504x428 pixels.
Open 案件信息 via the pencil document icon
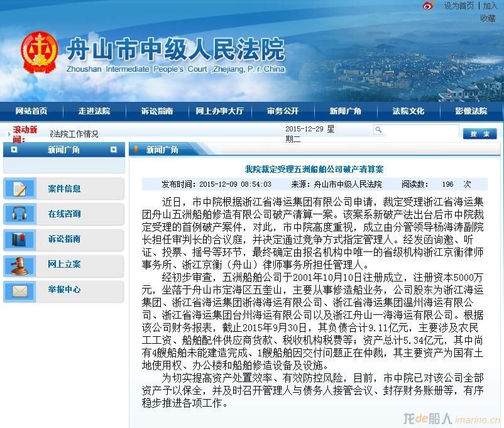[20, 189]
